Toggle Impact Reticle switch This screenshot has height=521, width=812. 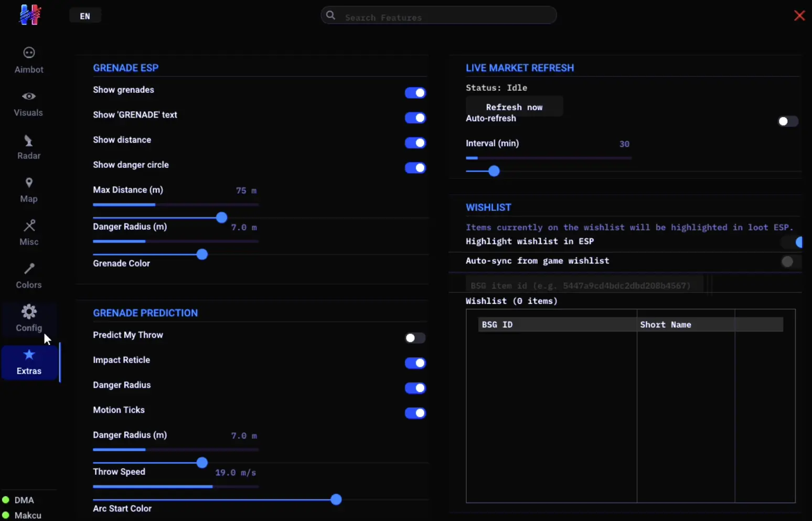coord(415,363)
